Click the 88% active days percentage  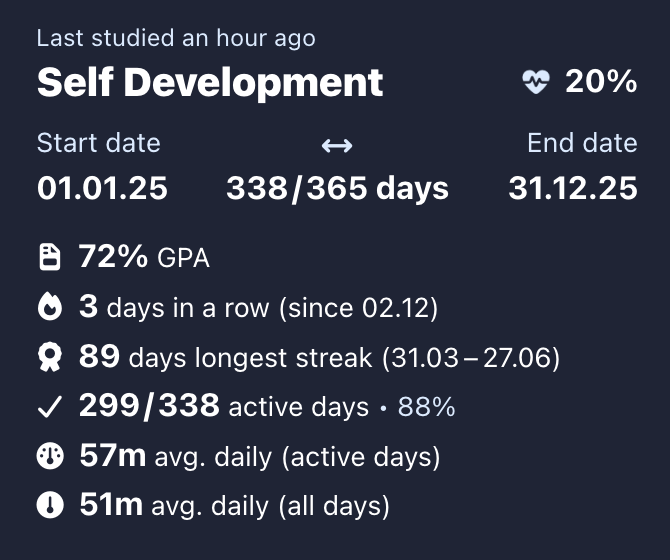pos(427,407)
